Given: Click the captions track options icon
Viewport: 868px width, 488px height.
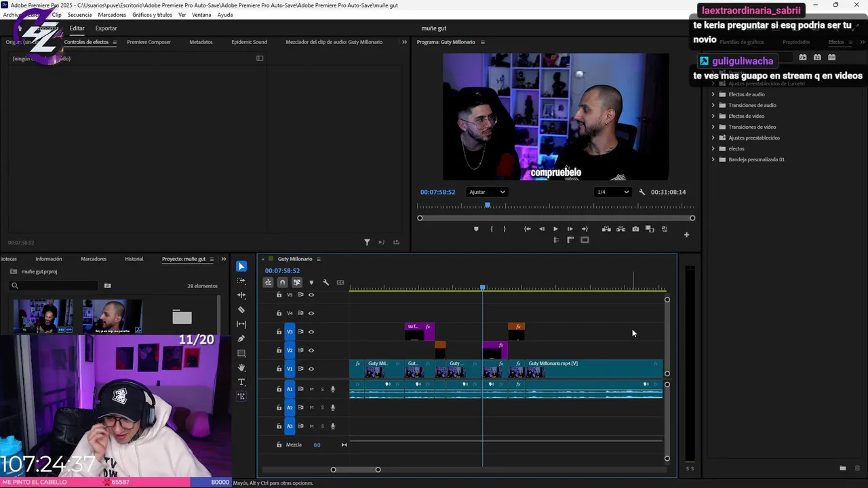Looking at the screenshot, I should tap(340, 283).
